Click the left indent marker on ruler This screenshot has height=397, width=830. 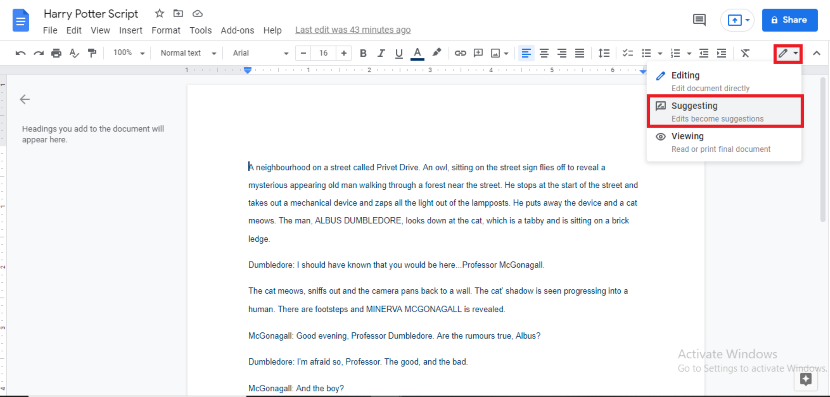247,70
